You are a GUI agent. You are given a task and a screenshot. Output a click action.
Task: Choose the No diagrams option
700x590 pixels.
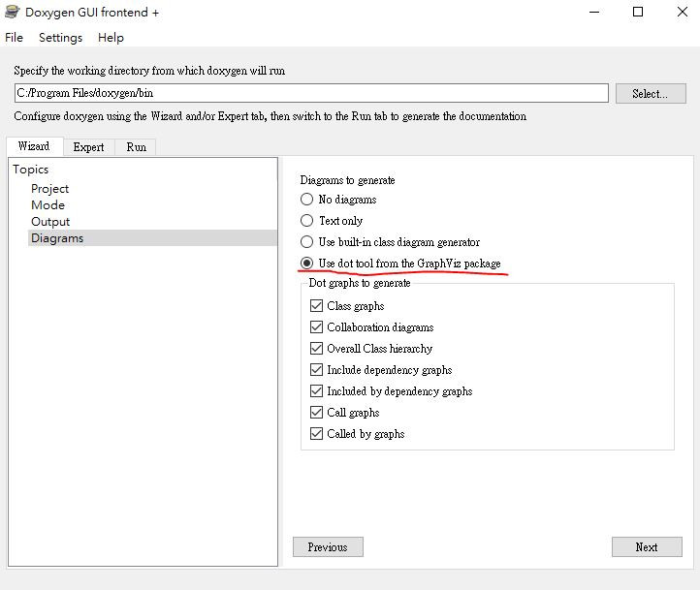[x=338, y=200]
